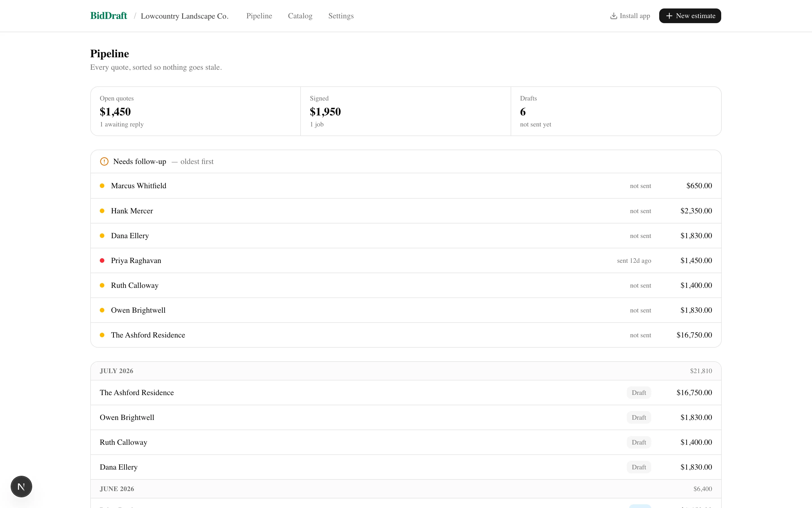This screenshot has width=812, height=508.
Task: Go to the Pipeline nav tab
Action: pos(259,16)
